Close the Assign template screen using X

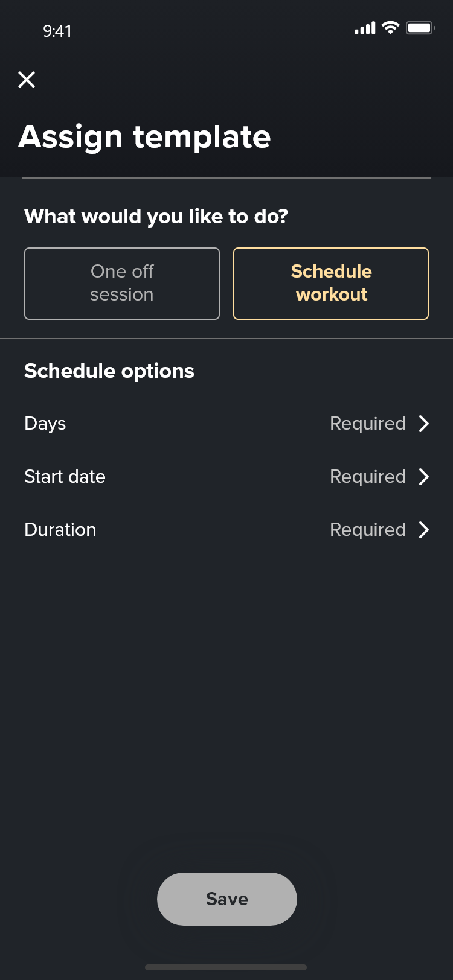click(x=27, y=80)
